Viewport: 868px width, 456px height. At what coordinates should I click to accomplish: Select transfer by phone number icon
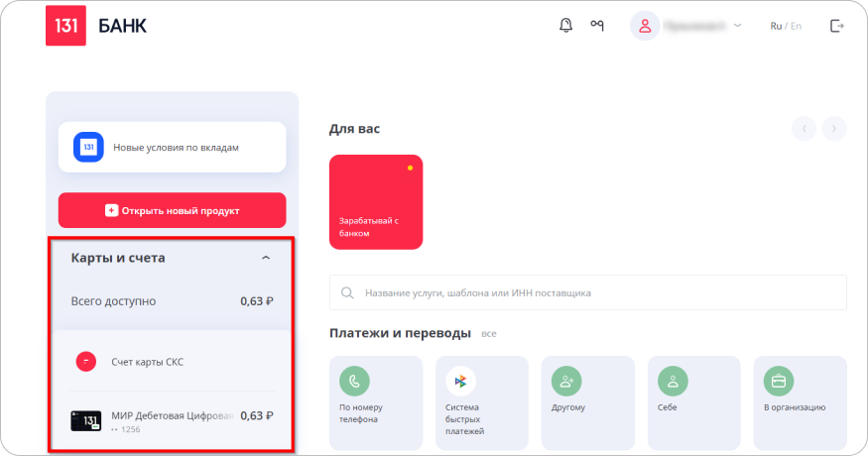[353, 381]
